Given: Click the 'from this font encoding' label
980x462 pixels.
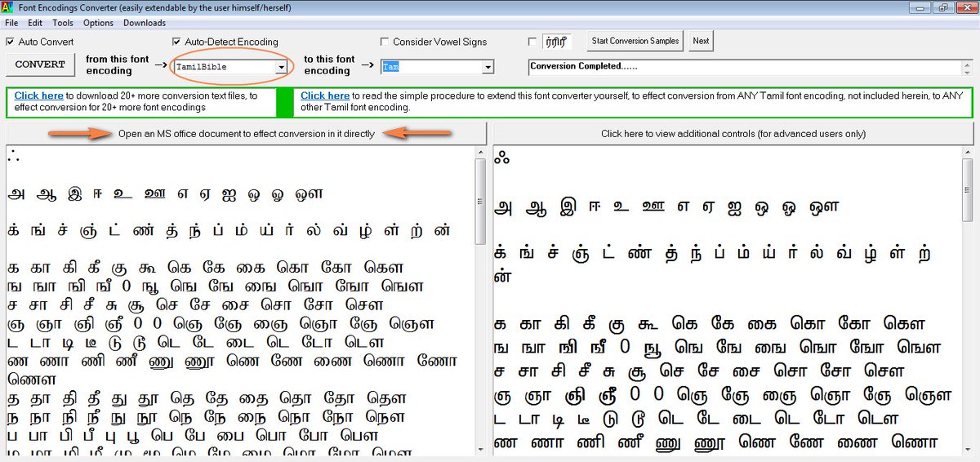Looking at the screenshot, I should coord(118,65).
